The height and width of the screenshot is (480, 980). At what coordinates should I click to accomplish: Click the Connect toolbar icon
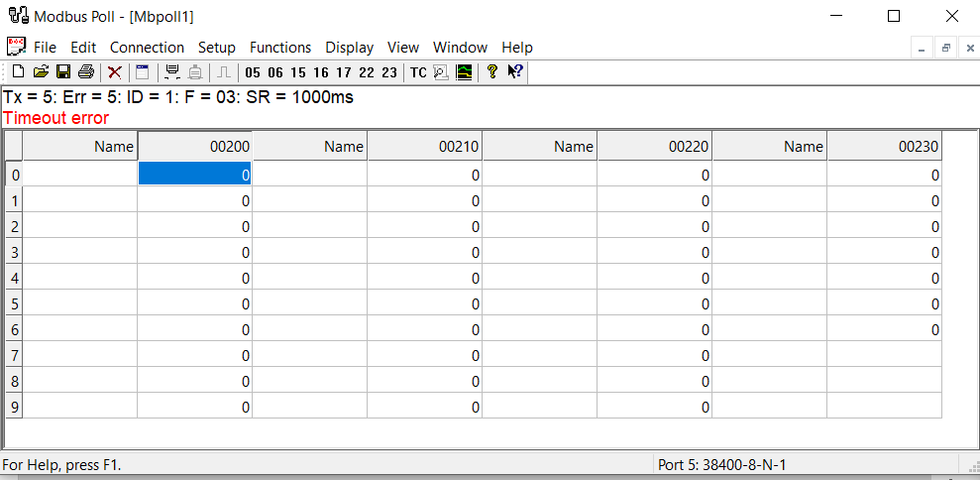(x=172, y=71)
